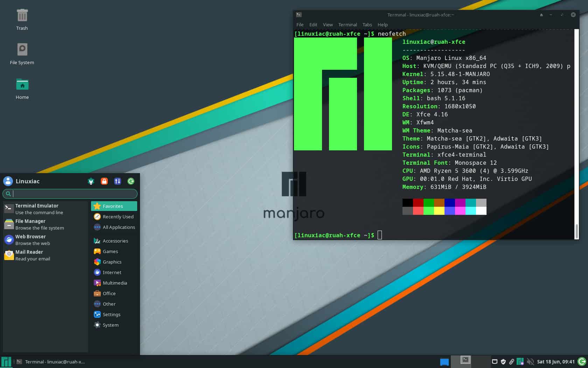This screenshot has width=588, height=368.
Task: Open the Tabs menu in Terminal
Action: click(x=367, y=25)
